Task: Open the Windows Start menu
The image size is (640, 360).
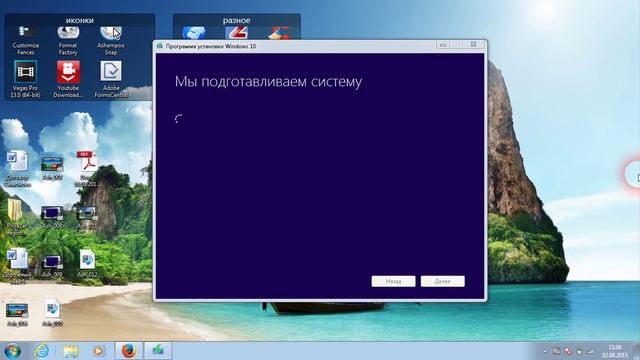Action: click(x=12, y=351)
